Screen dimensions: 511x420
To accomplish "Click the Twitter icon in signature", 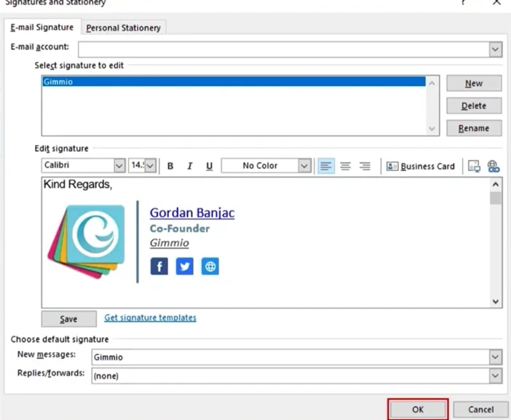I will click(x=185, y=266).
